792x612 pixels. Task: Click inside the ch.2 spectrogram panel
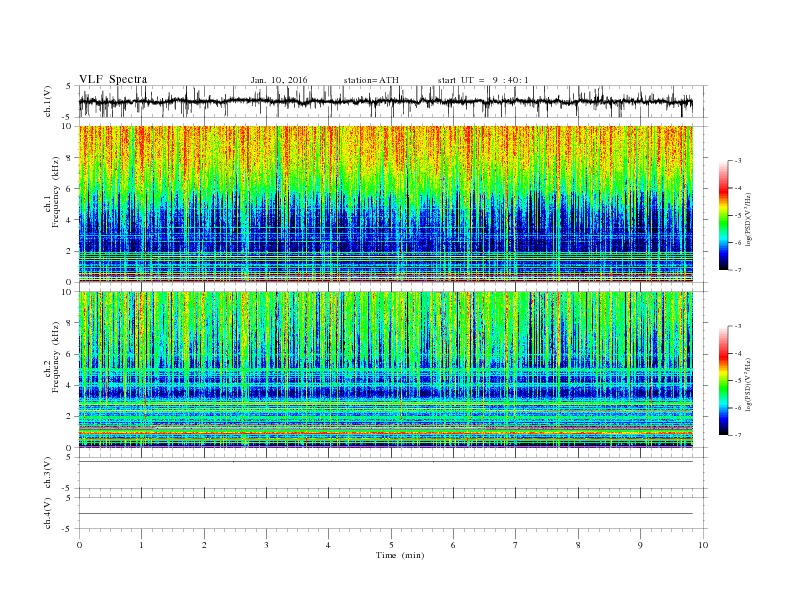385,369
